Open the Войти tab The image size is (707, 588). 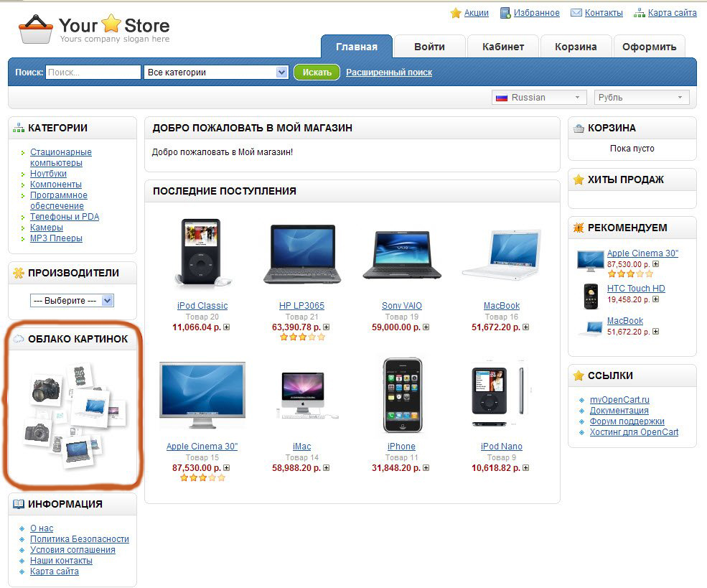(429, 47)
